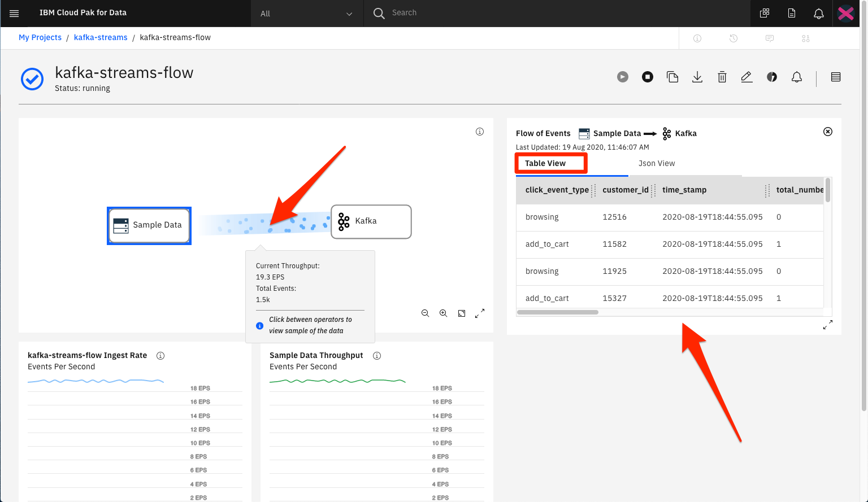
Task: Open the info icon in breadcrumb bar
Action: (x=697, y=38)
